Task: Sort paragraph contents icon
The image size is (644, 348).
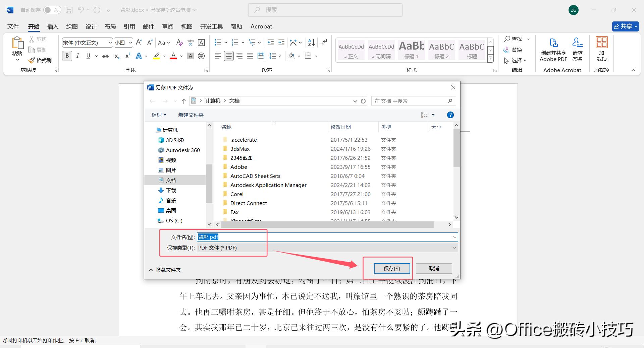Action: coord(311,43)
